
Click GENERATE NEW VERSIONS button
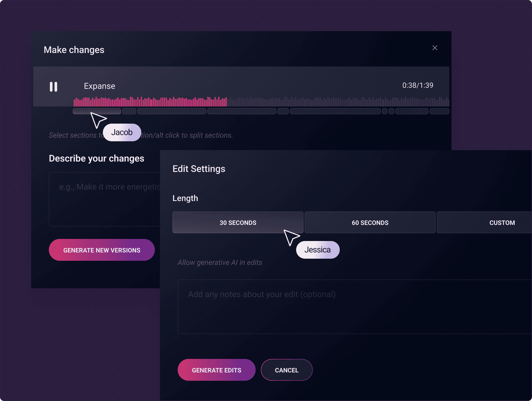tap(102, 250)
